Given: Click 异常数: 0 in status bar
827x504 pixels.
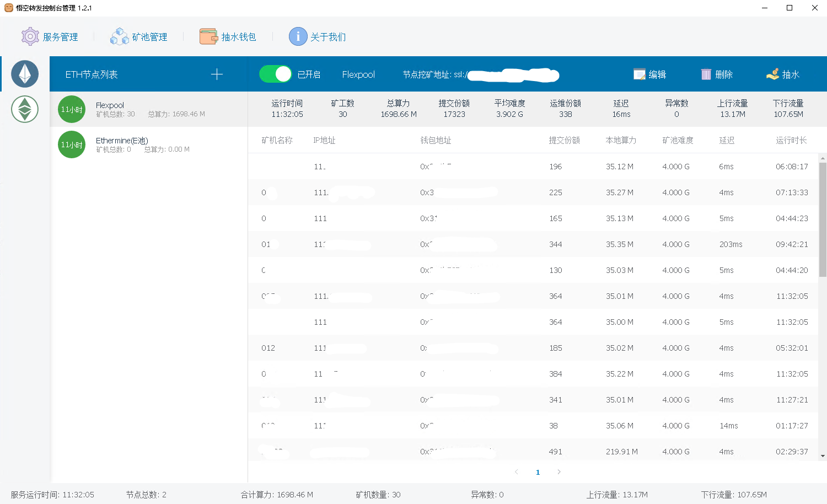Looking at the screenshot, I should [487, 495].
